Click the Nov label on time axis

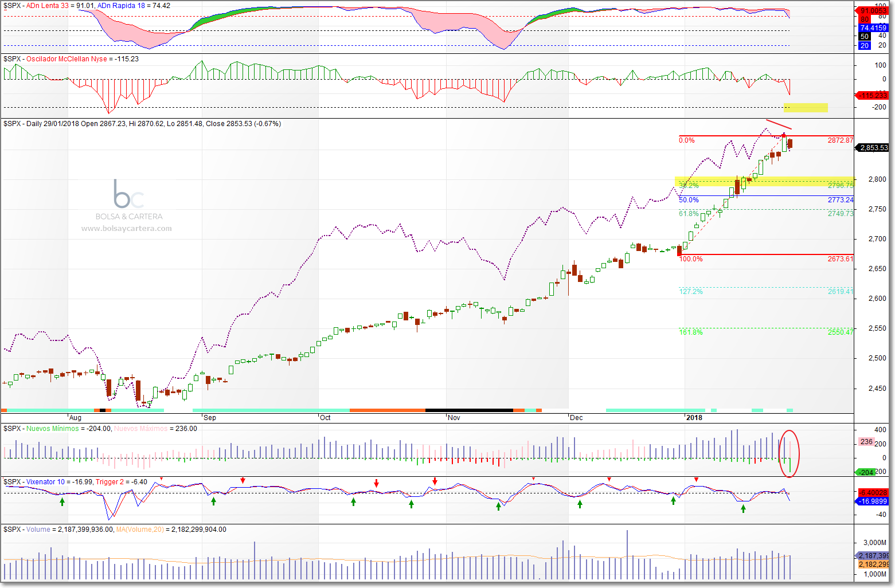click(x=454, y=418)
